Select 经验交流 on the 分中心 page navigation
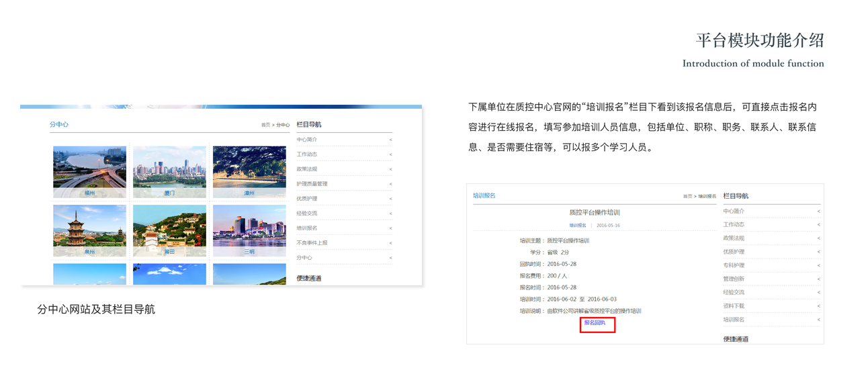Screen dimensions: 868x372 click(x=307, y=214)
